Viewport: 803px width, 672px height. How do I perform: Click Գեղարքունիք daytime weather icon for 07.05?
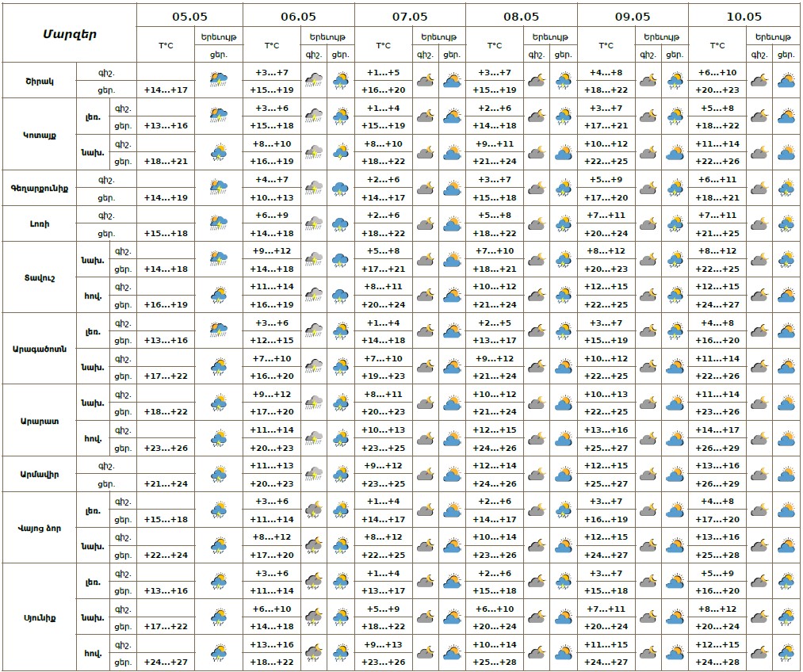pos(452,188)
